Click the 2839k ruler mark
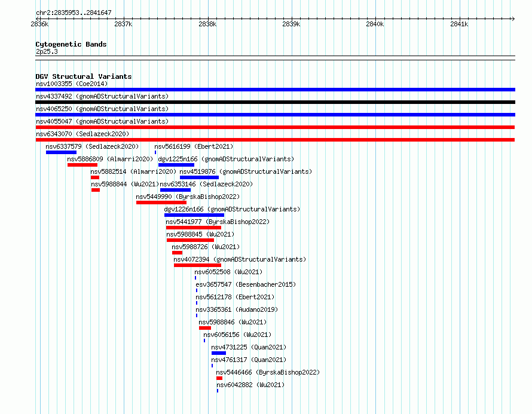Screen dimensions: 532x414 click(291, 24)
